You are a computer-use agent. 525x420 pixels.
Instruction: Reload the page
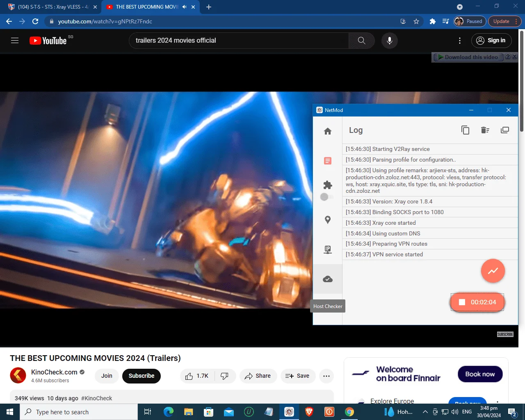click(35, 21)
